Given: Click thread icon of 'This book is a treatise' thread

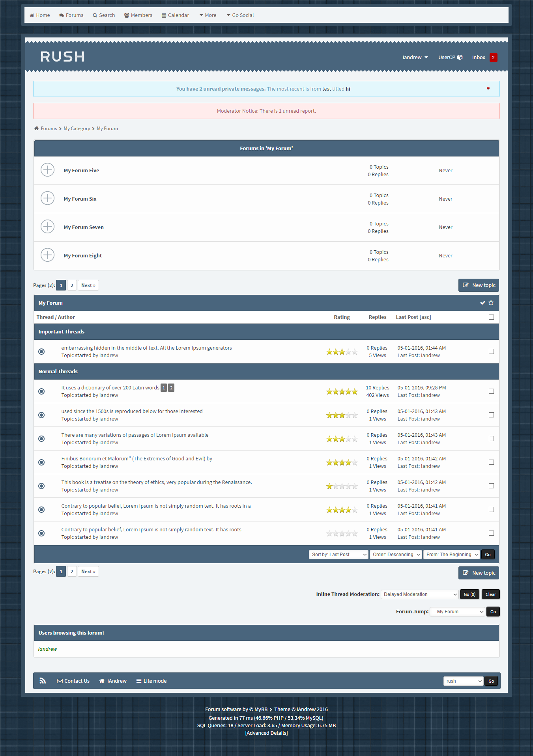Looking at the screenshot, I should [x=41, y=486].
